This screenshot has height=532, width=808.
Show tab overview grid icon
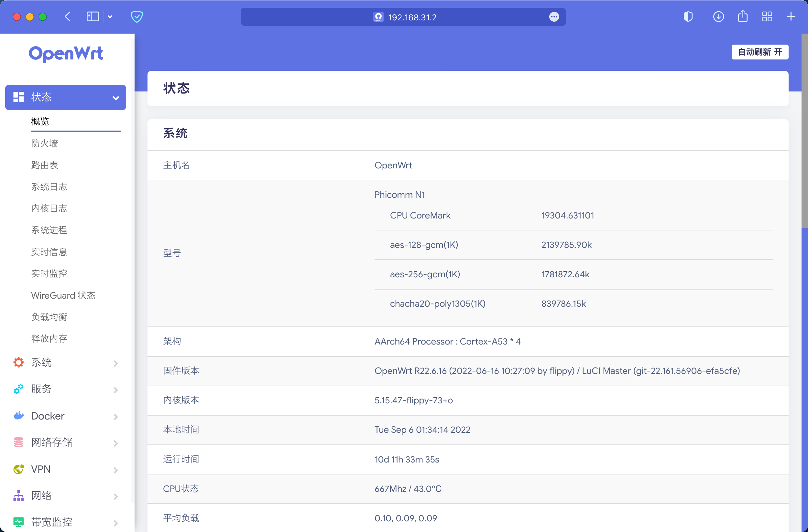(767, 16)
